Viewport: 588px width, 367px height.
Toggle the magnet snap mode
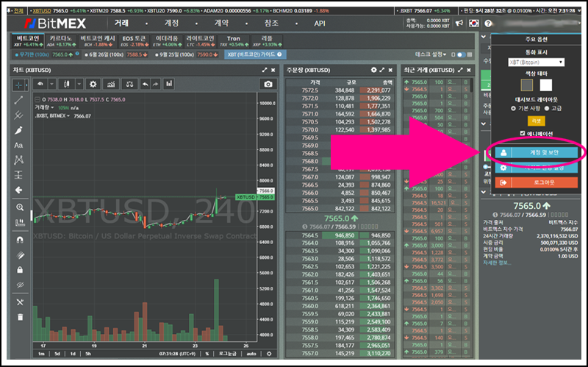point(20,240)
